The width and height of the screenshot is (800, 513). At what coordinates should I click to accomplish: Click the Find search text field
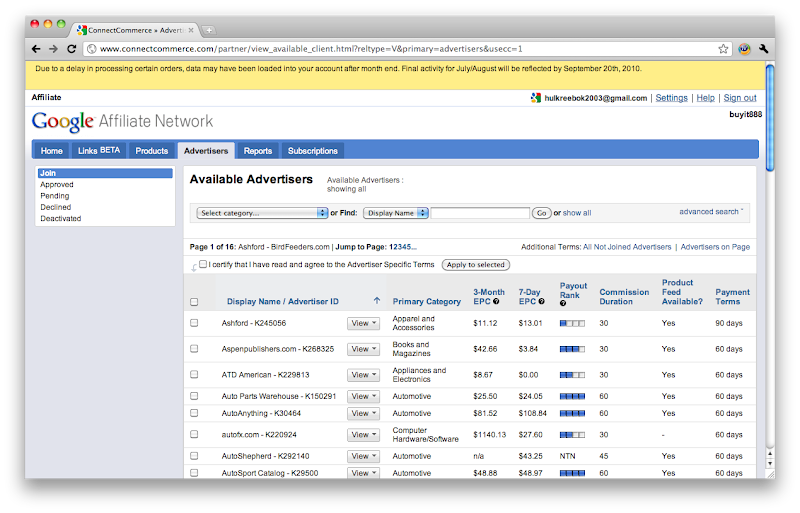click(480, 213)
